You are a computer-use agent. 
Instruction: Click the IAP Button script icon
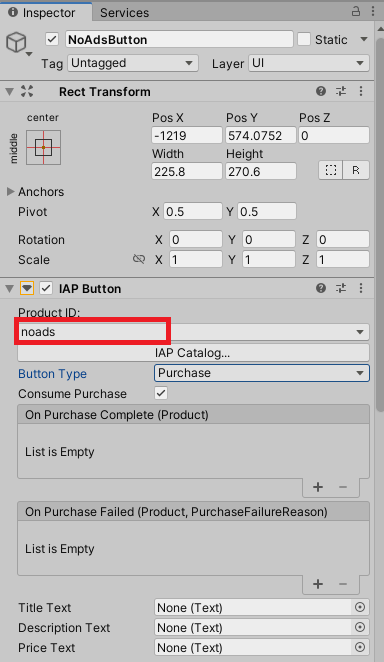point(27,288)
